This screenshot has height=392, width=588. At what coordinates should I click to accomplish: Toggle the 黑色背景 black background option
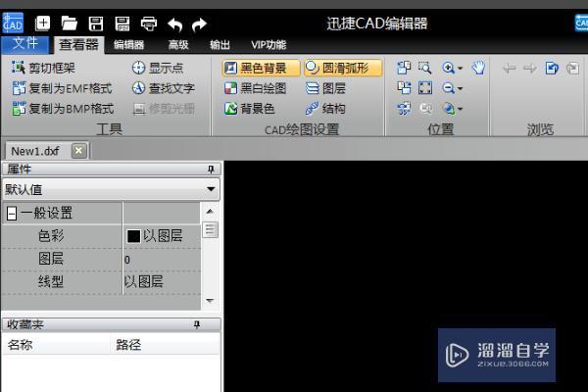tap(261, 68)
